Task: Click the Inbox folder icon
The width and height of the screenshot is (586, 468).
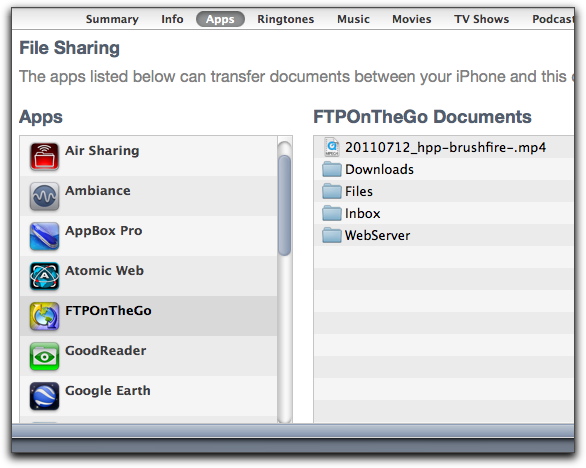Action: (331, 213)
